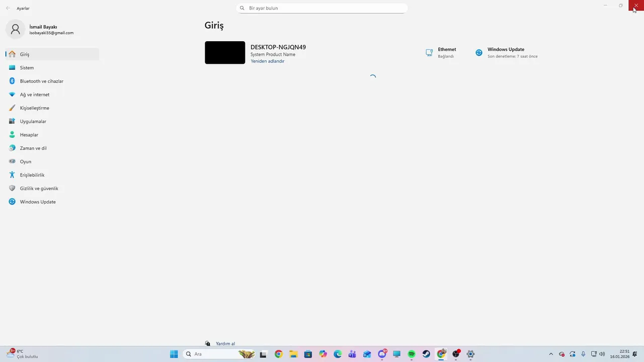
Task: Go to Bluetooth ve cihazlar settings
Action: [x=52, y=81]
